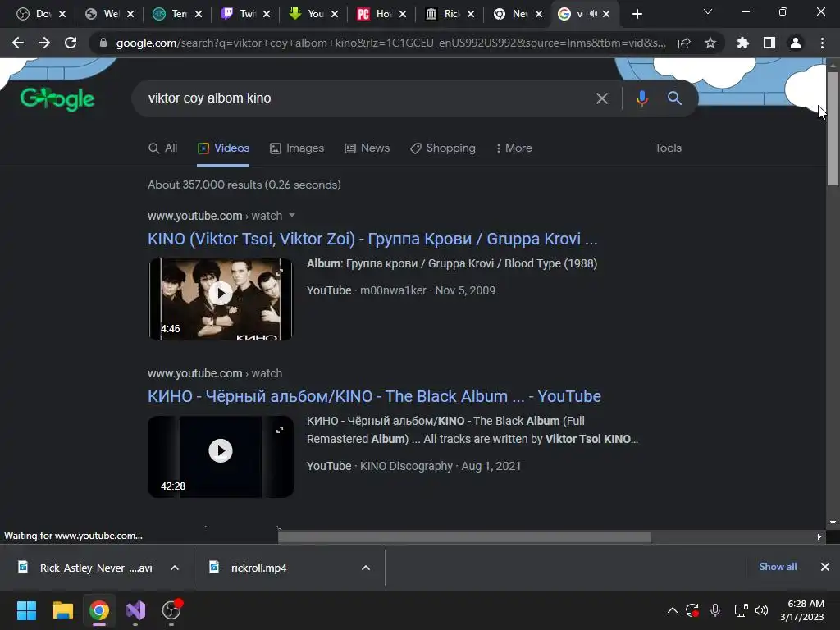This screenshot has width=840, height=630.
Task: Click the vertical page scrollbar thumb
Action: point(833,129)
